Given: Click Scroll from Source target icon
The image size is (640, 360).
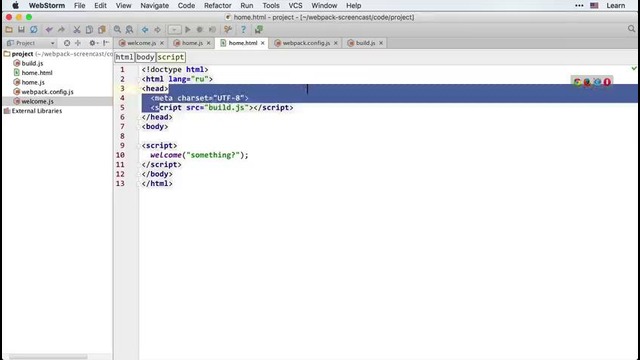Looking at the screenshot, I should coord(67,43).
